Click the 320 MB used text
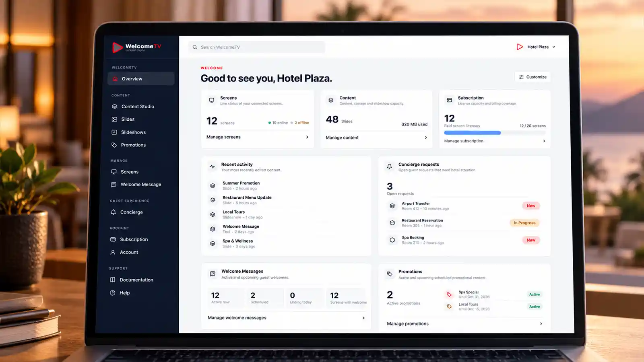The height and width of the screenshot is (362, 644). [414, 124]
